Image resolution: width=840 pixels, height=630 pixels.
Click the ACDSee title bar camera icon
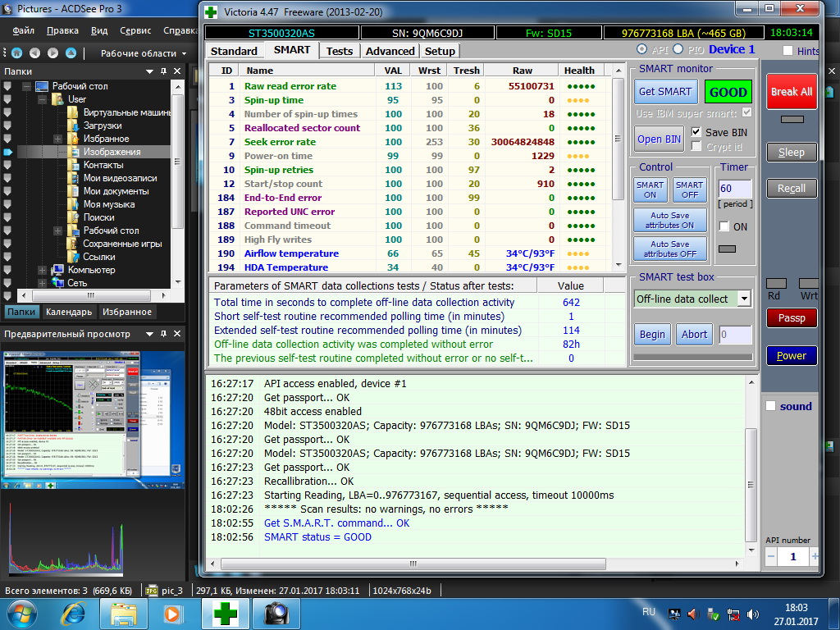[7, 9]
